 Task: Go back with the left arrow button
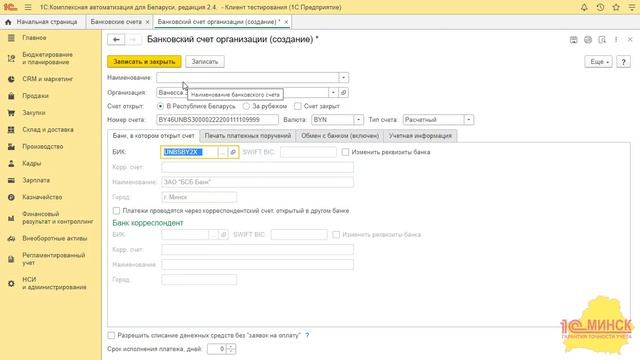116,40
